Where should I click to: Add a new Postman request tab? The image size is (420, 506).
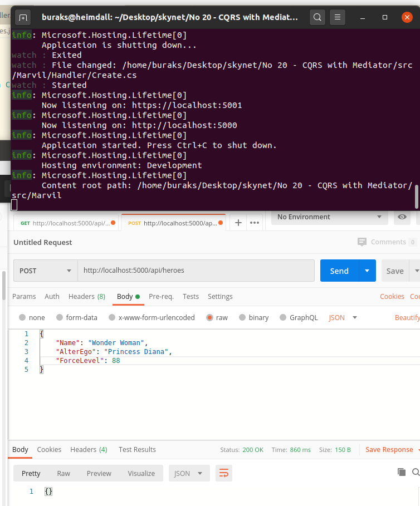[238, 223]
